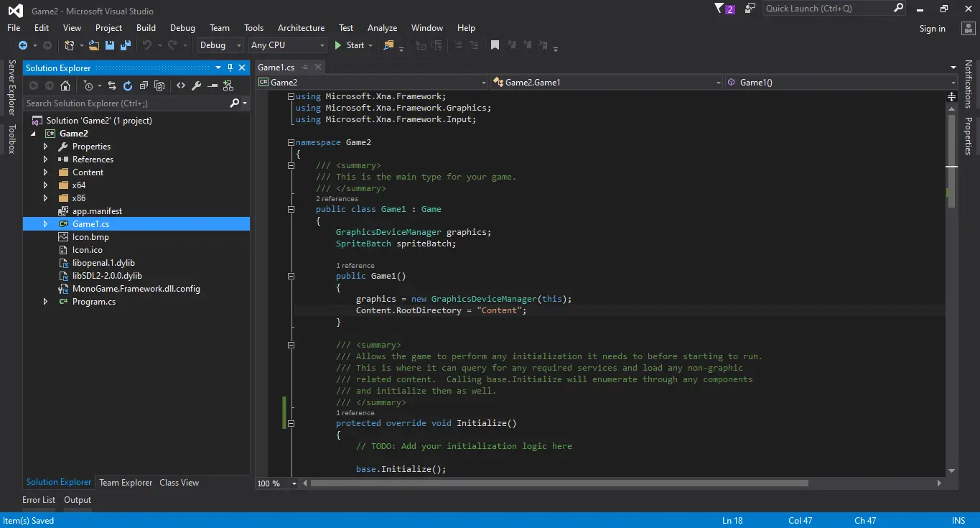Expand the References node
The image size is (980, 528).
pyautogui.click(x=45, y=159)
